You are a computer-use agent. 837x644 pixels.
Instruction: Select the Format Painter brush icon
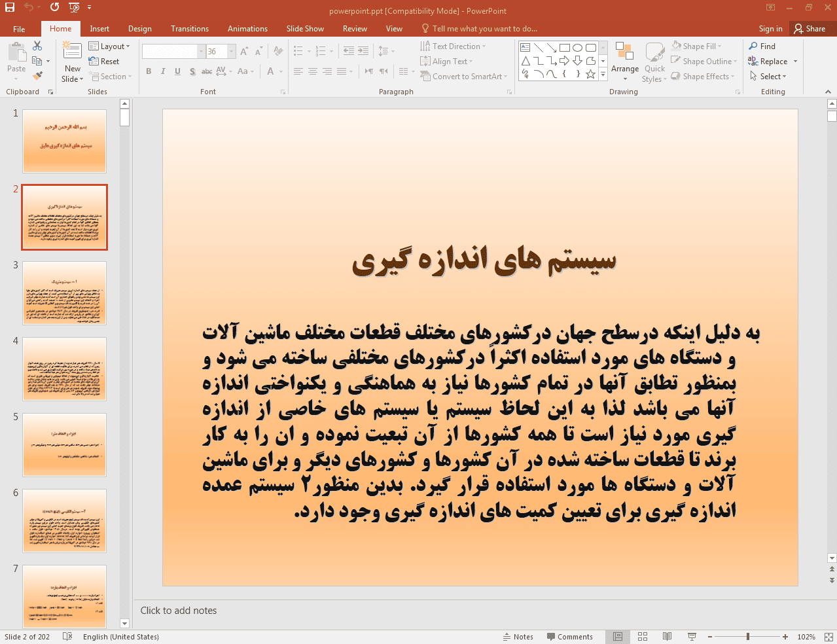37,77
